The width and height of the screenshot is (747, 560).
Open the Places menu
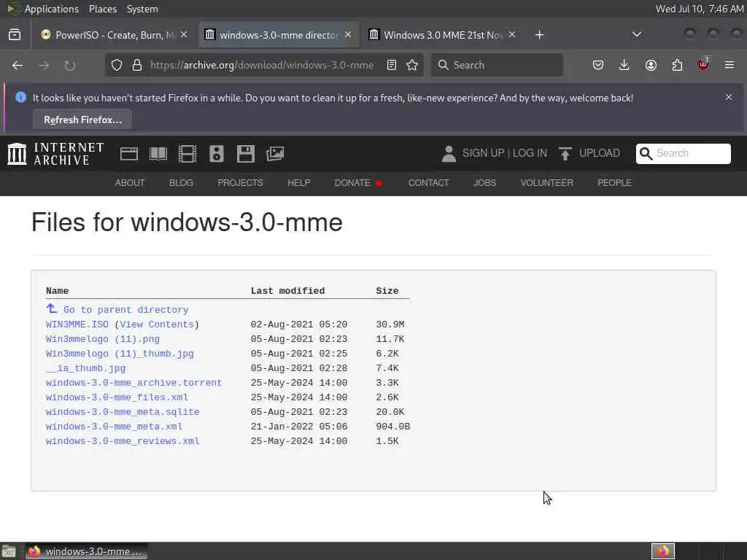point(102,9)
